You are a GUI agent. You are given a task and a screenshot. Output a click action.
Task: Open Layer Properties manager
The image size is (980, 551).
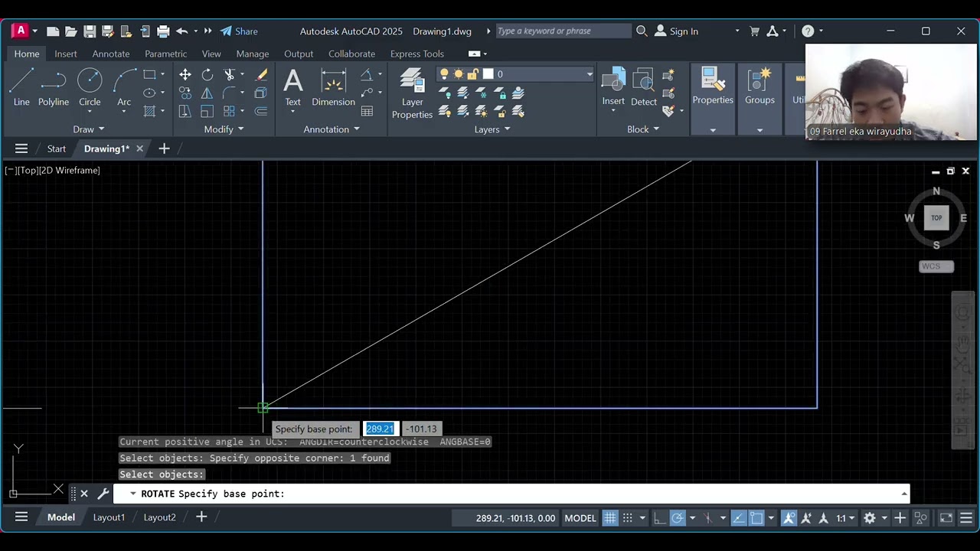(x=412, y=93)
